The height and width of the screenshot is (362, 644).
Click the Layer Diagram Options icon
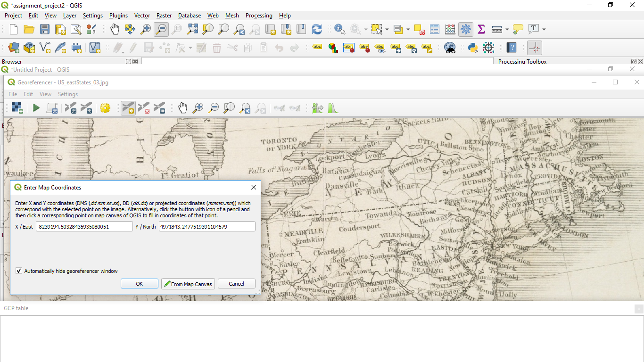click(x=333, y=48)
